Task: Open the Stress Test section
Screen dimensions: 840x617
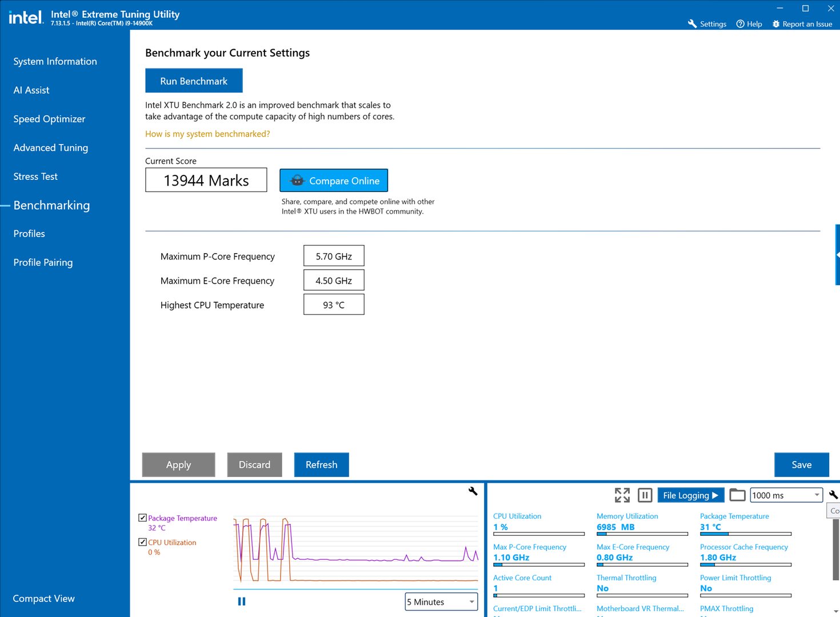Action: [x=35, y=177]
